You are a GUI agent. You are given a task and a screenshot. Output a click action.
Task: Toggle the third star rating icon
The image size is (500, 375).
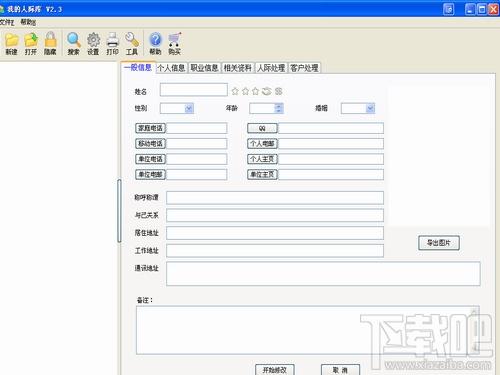click(255, 91)
